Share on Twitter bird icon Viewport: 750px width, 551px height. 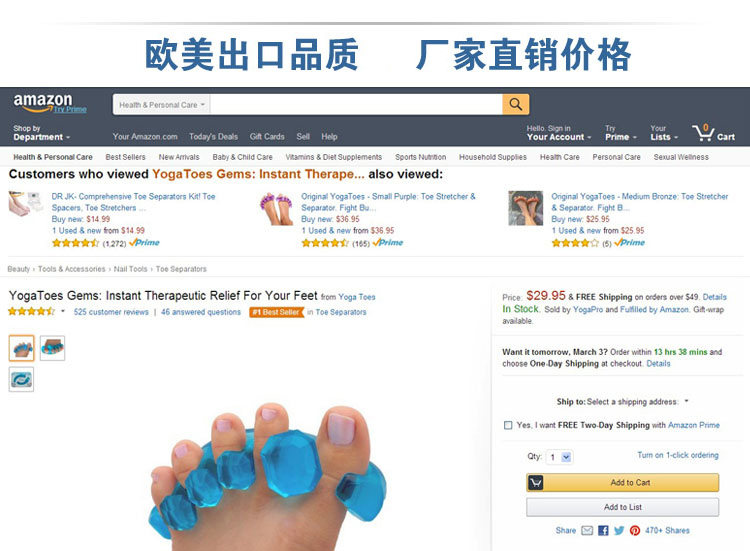[619, 530]
